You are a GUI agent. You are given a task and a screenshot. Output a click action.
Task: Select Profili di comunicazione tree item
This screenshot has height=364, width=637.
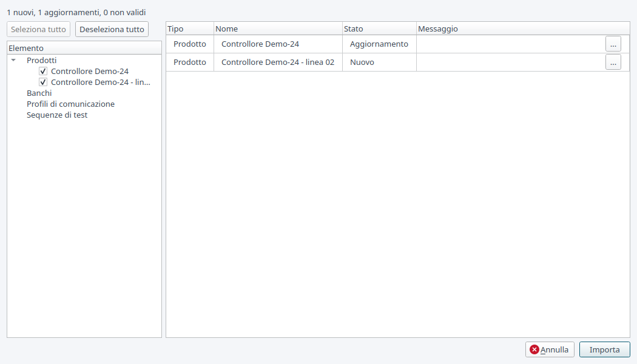click(71, 104)
